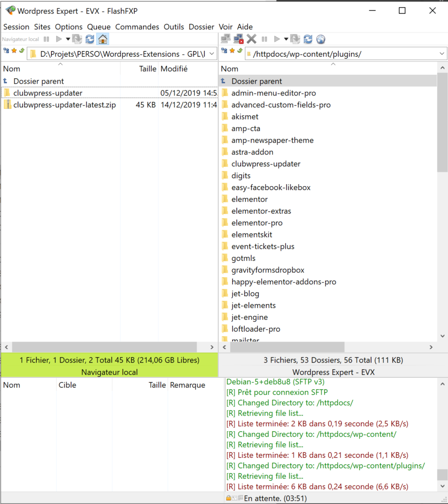The width and height of the screenshot is (448, 504).
Task: Click the remote bookmarks star icon
Action: (x=232, y=51)
